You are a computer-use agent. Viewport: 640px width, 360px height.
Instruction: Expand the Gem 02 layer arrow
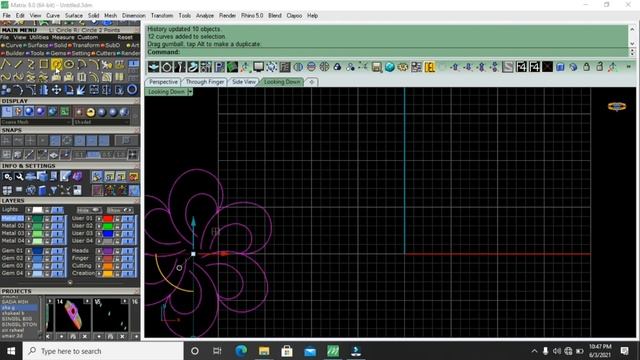[29, 258]
